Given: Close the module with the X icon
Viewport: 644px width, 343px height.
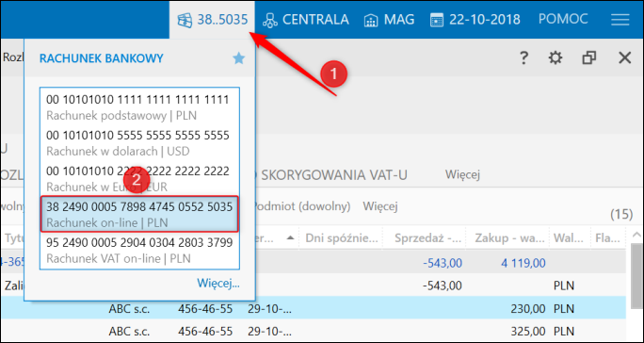Looking at the screenshot, I should pyautogui.click(x=624, y=58).
